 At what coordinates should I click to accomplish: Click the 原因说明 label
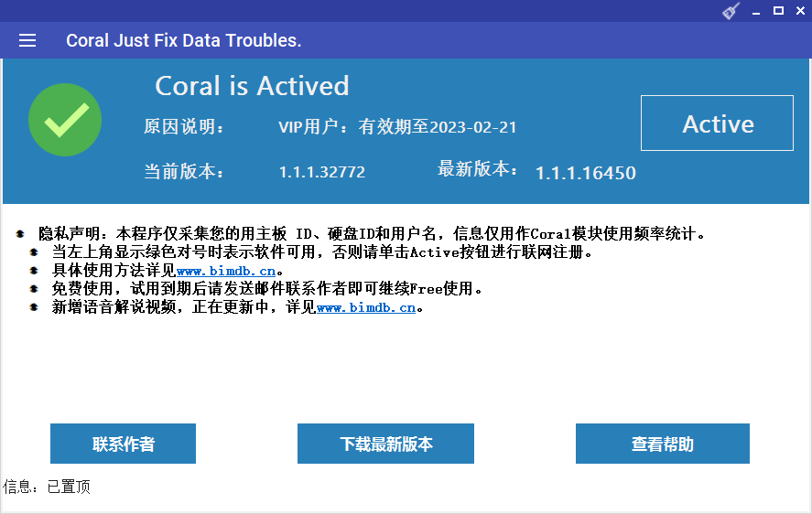184,127
